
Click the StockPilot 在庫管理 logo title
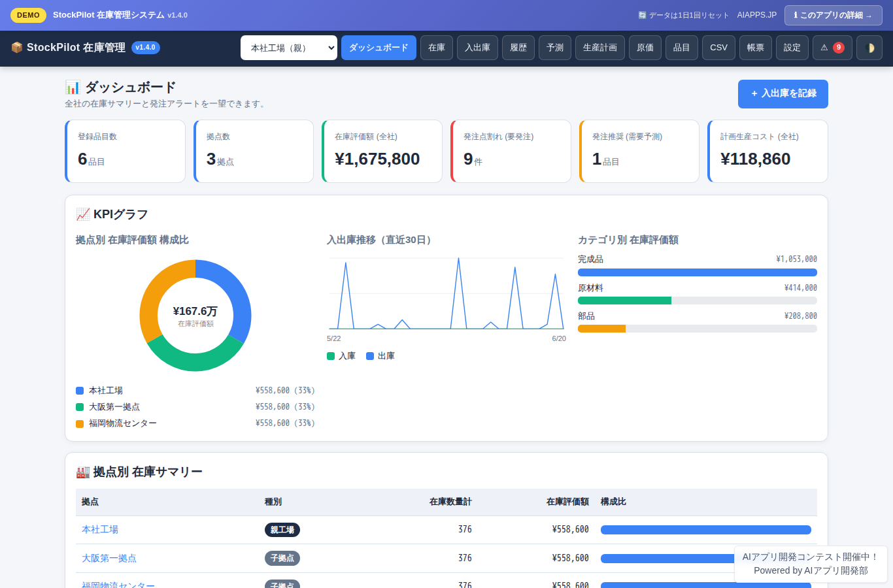click(76, 48)
